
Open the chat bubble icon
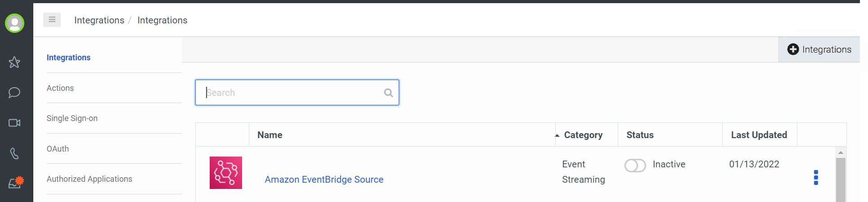[14, 93]
